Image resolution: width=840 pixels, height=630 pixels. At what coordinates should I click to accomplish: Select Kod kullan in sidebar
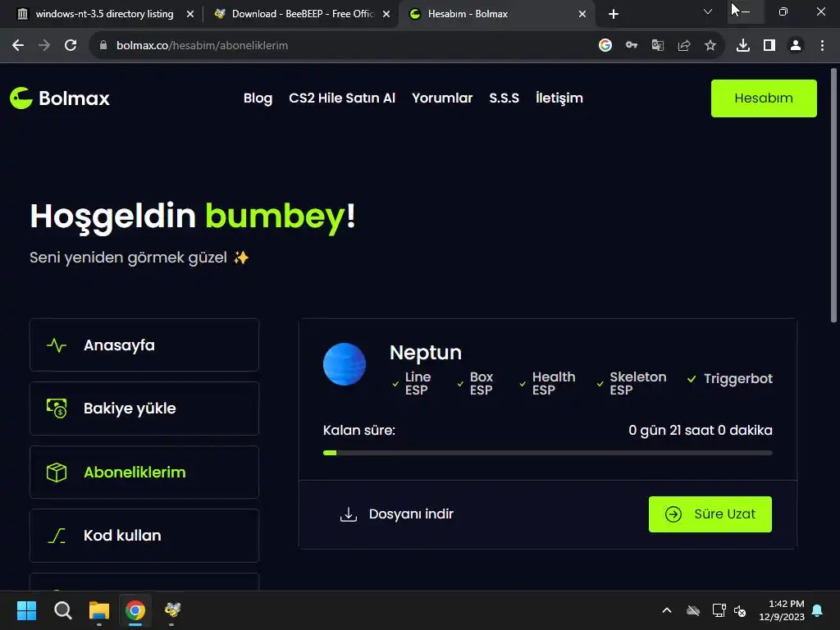point(144,535)
